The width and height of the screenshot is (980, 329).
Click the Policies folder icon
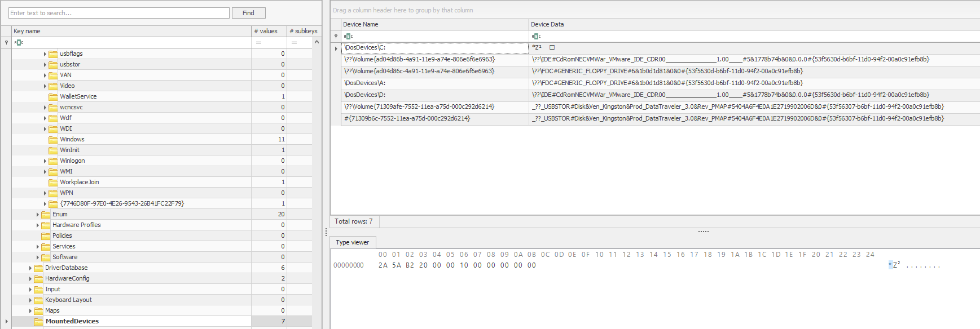click(46, 236)
